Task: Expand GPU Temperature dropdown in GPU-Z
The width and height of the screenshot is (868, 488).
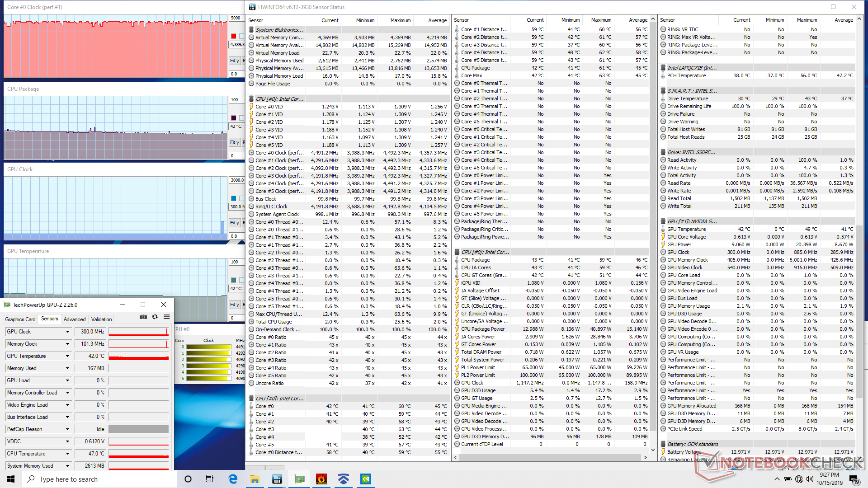Action: (67, 356)
